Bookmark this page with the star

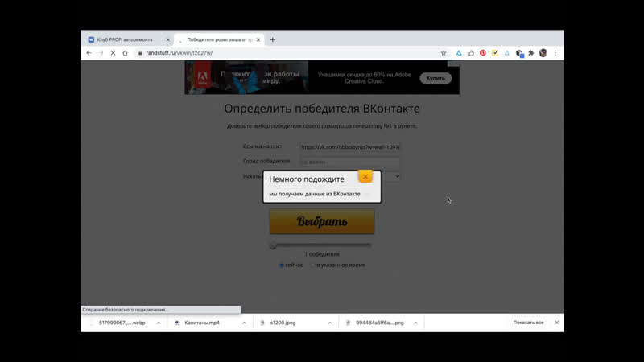(444, 53)
